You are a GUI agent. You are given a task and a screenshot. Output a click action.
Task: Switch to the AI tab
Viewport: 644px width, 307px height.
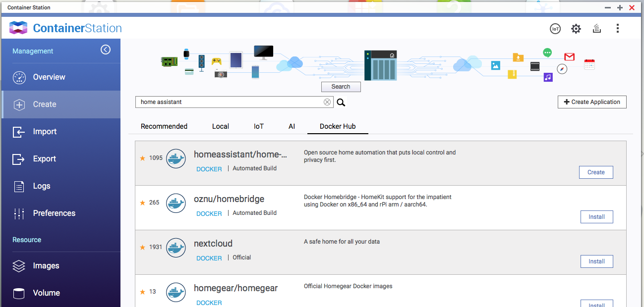coord(292,126)
